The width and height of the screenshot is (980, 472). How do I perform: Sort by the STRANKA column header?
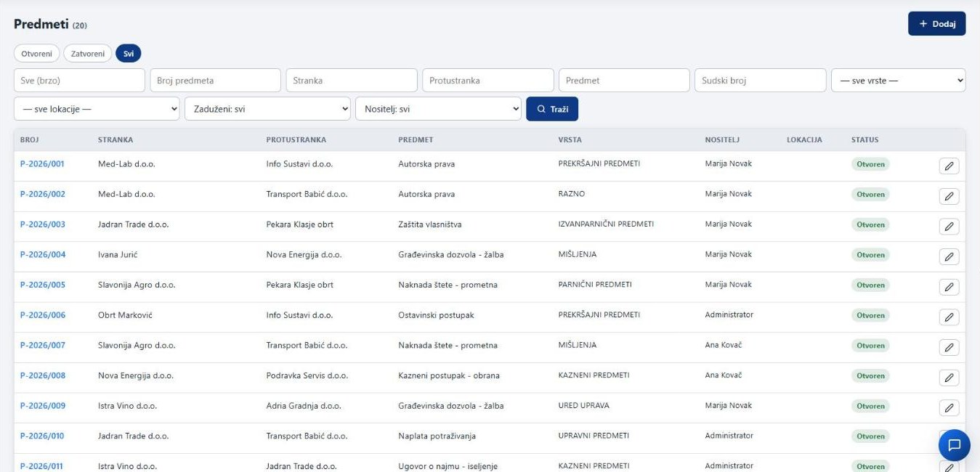click(x=116, y=139)
